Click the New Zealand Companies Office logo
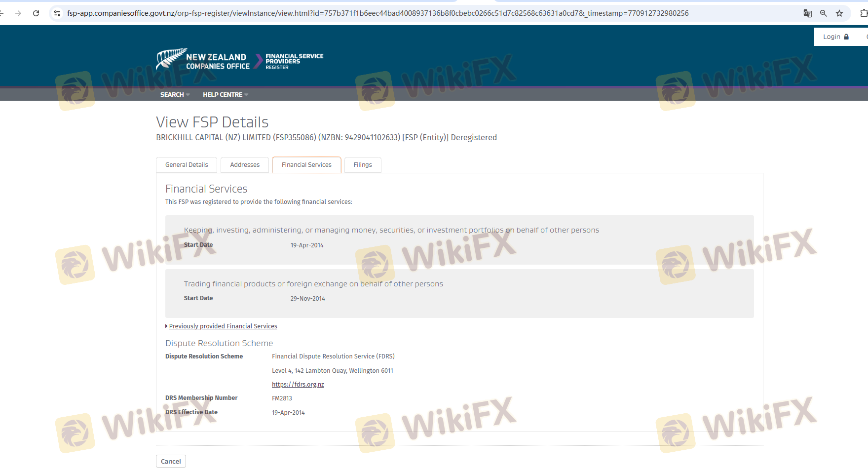 203,61
